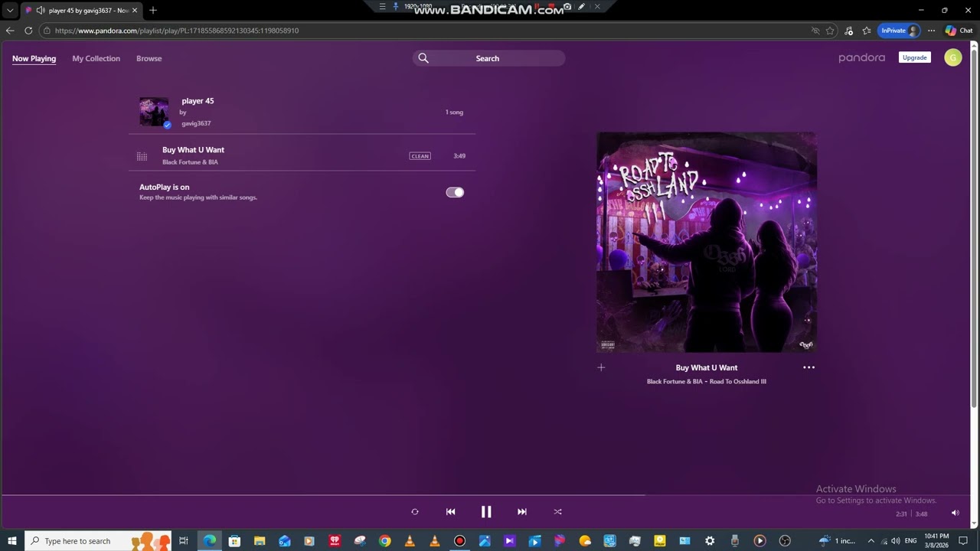The image size is (980, 551).
Task: Skip to the next track
Action: click(522, 512)
